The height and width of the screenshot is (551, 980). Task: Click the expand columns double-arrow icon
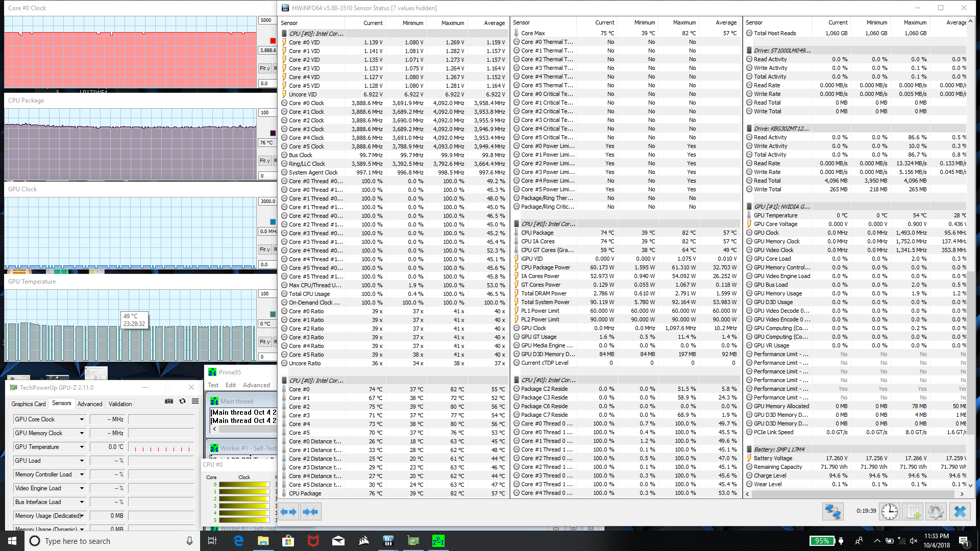(x=288, y=512)
